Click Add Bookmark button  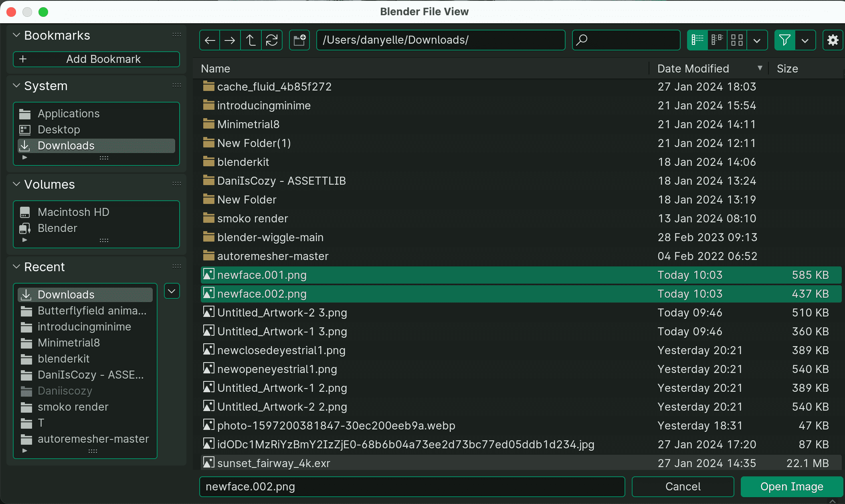pyautogui.click(x=96, y=59)
